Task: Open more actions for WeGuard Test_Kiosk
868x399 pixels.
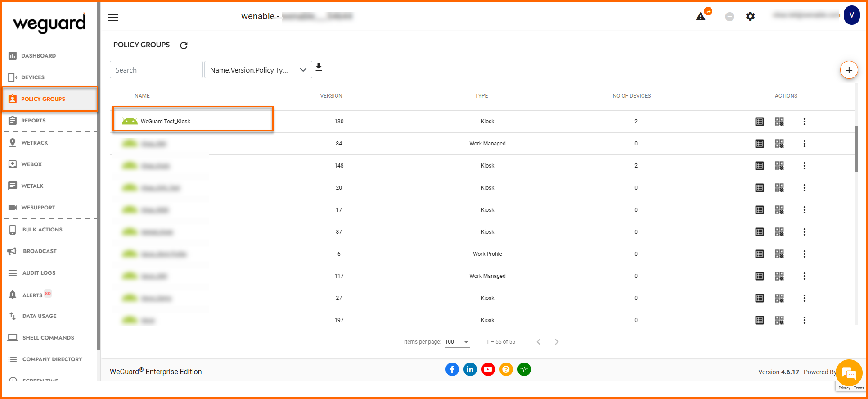Action: pyautogui.click(x=805, y=122)
